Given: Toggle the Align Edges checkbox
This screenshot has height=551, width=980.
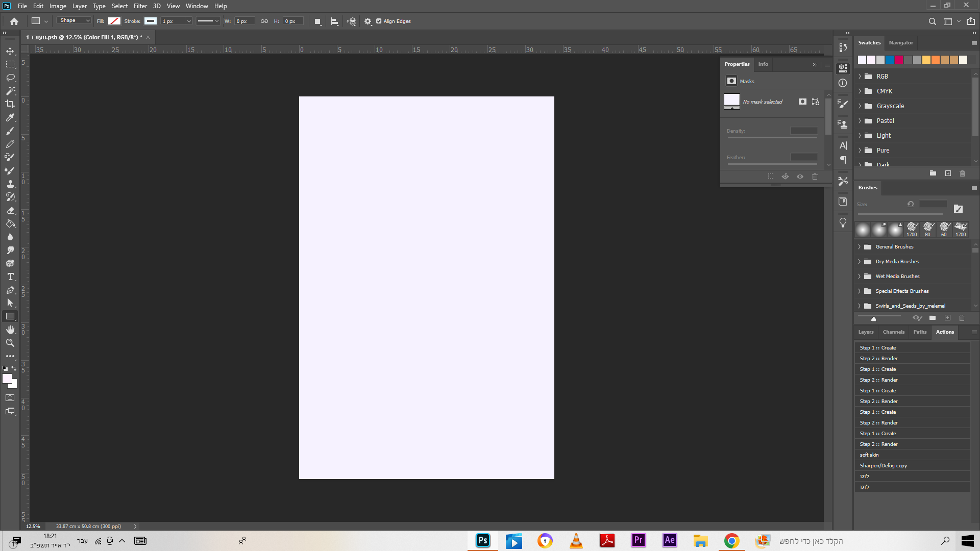Looking at the screenshot, I should (x=379, y=21).
